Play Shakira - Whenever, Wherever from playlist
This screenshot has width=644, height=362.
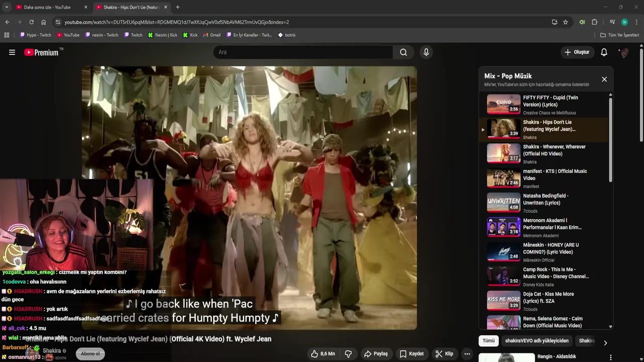pos(543,154)
